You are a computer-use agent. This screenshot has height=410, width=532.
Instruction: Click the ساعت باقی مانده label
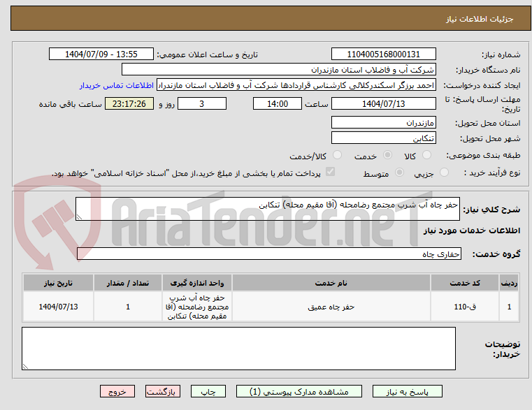pyautogui.click(x=70, y=104)
